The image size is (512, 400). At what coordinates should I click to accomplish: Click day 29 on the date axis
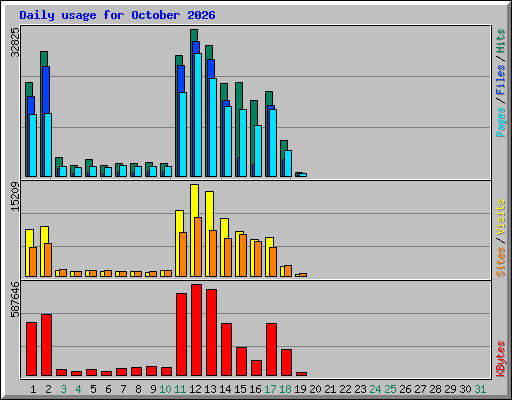pyautogui.click(x=450, y=389)
